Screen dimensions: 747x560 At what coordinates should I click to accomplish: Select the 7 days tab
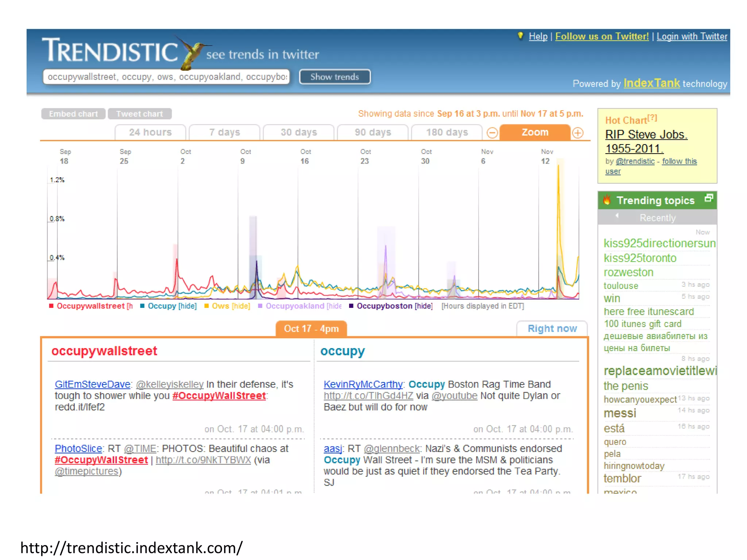(x=225, y=132)
